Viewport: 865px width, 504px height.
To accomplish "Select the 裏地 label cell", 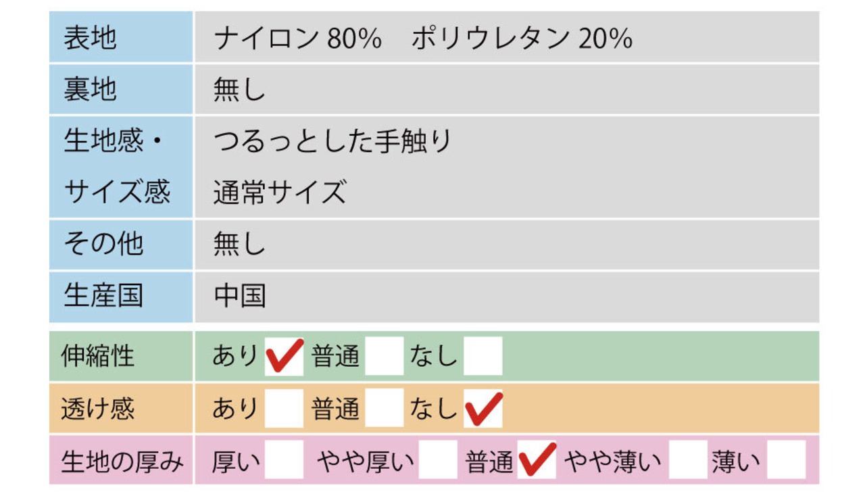I will pyautogui.click(x=121, y=90).
